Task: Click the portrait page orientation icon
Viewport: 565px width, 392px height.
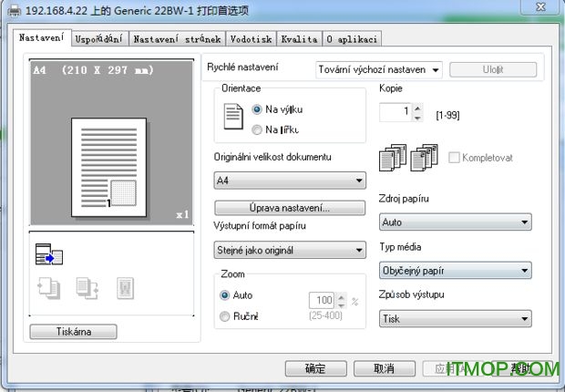Action: point(233,117)
